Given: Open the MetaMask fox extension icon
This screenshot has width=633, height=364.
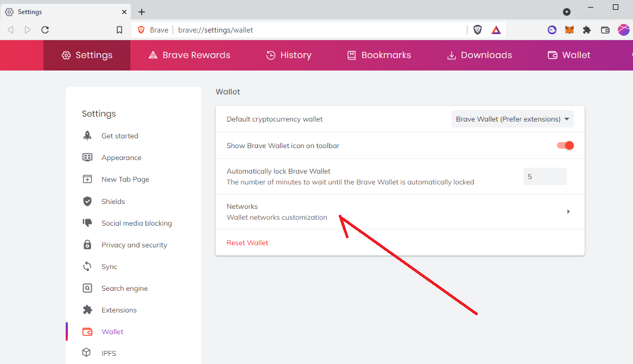Looking at the screenshot, I should pyautogui.click(x=569, y=30).
